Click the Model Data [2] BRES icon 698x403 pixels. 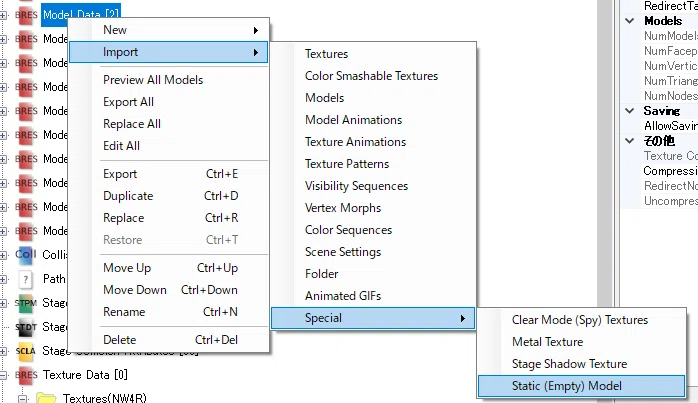click(x=26, y=15)
